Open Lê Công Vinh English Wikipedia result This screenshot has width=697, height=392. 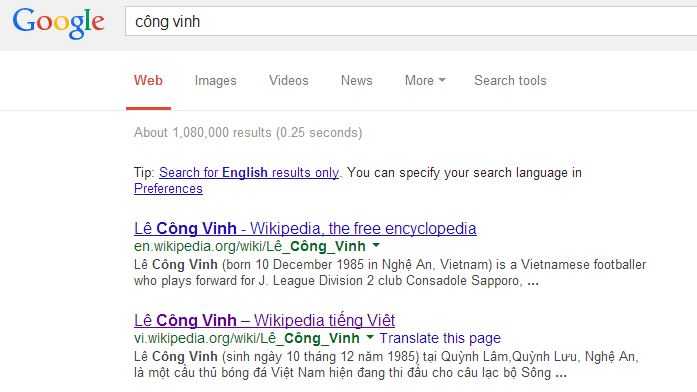(305, 228)
